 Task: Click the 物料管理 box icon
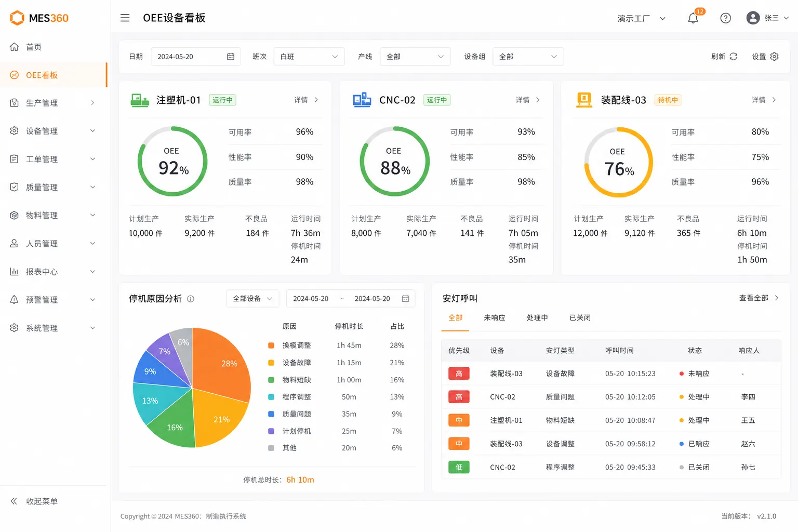[x=15, y=215]
